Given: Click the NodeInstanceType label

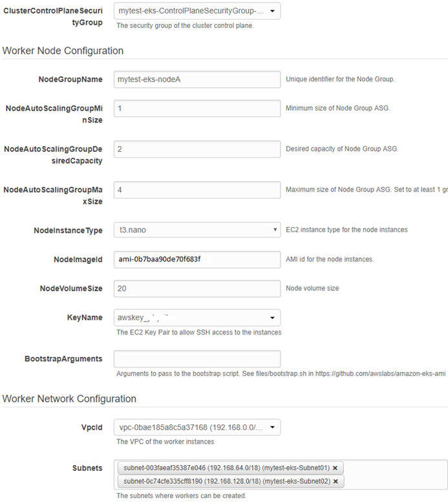Looking at the screenshot, I should point(68,230).
